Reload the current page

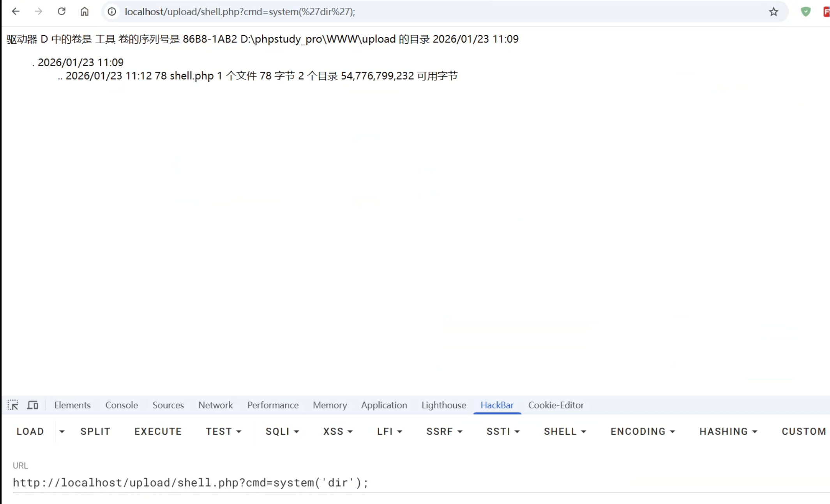pos(62,11)
